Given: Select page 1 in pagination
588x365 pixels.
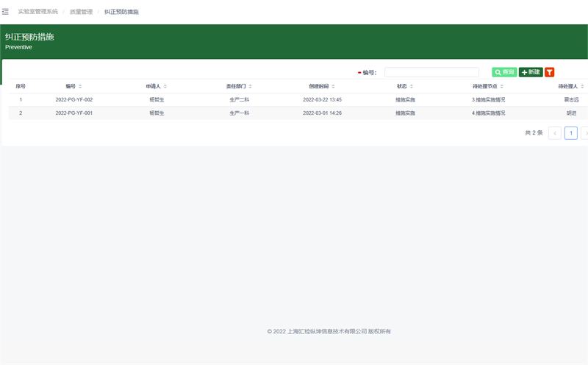Looking at the screenshot, I should [570, 133].
